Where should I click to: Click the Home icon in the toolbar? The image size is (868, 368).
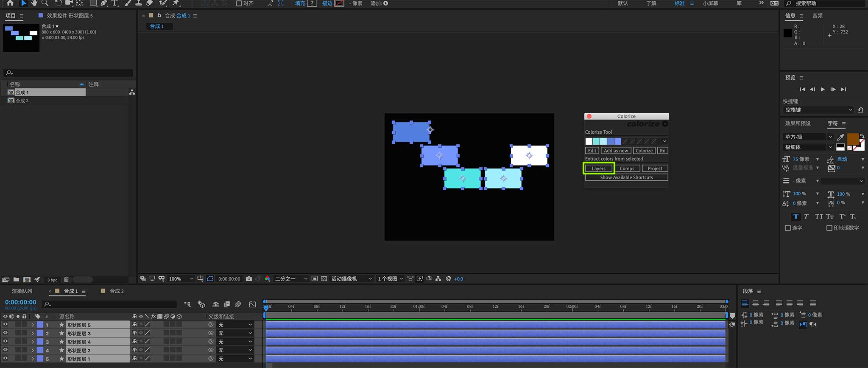click(10, 3)
